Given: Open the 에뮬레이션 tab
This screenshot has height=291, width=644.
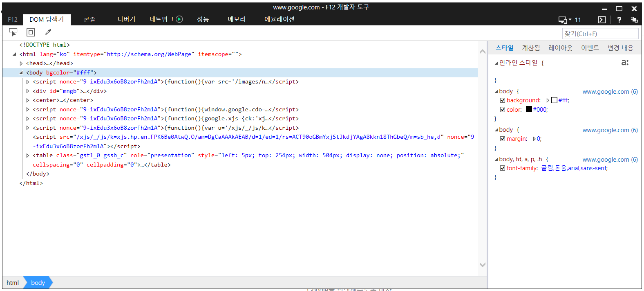Looking at the screenshot, I should 280,20.
